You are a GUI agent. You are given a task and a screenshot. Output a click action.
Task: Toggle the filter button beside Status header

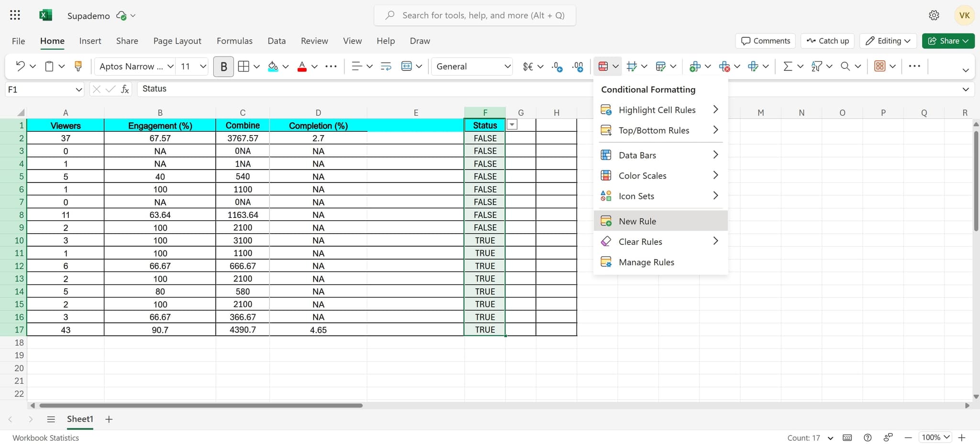(512, 125)
